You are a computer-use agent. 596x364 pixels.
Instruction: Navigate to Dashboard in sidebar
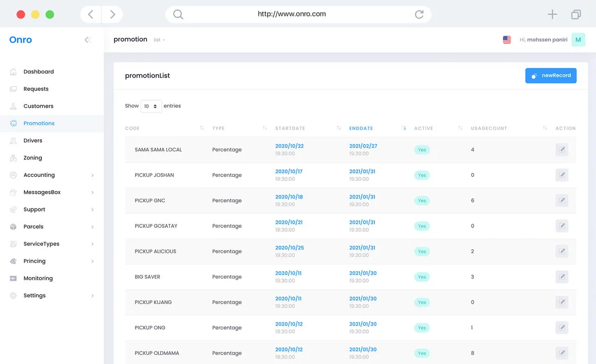pos(38,72)
